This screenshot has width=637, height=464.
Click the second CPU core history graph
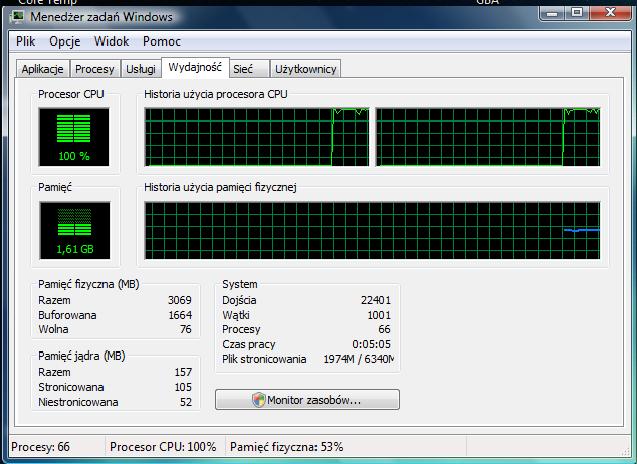[488, 137]
